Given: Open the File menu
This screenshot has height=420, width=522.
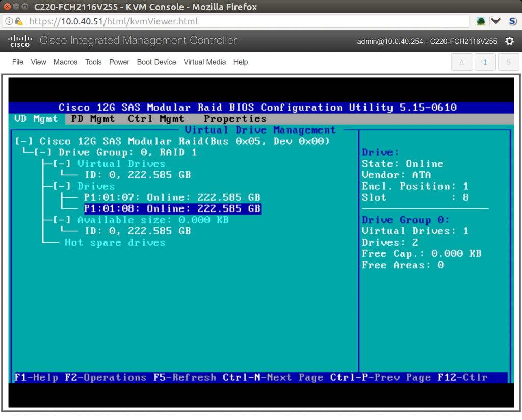Looking at the screenshot, I should pyautogui.click(x=18, y=62).
